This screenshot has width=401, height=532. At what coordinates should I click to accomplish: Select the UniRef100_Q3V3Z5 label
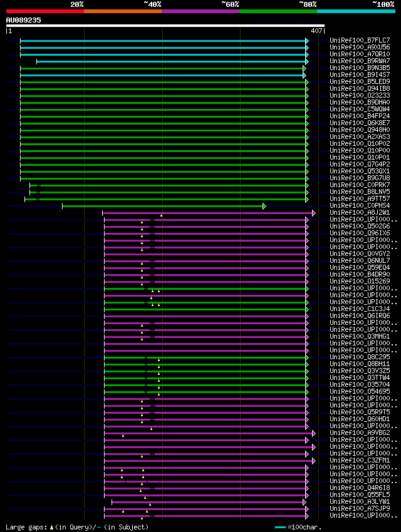click(360, 371)
